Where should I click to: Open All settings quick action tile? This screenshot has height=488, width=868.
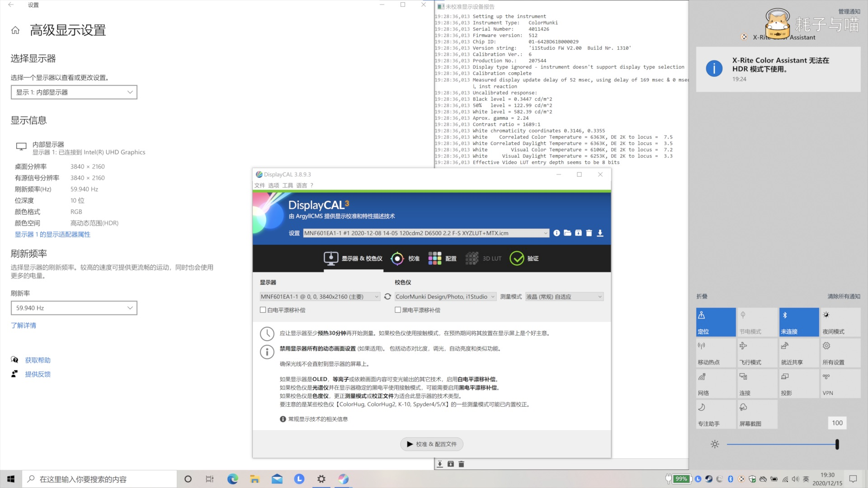pos(841,353)
